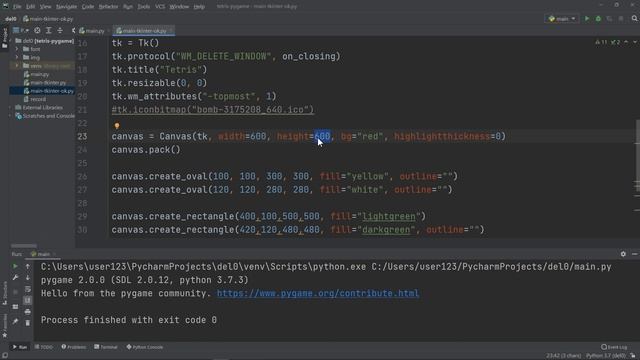Toggle soft-wrap in Run console
The width and height of the screenshot is (640, 360).
pos(28,289)
